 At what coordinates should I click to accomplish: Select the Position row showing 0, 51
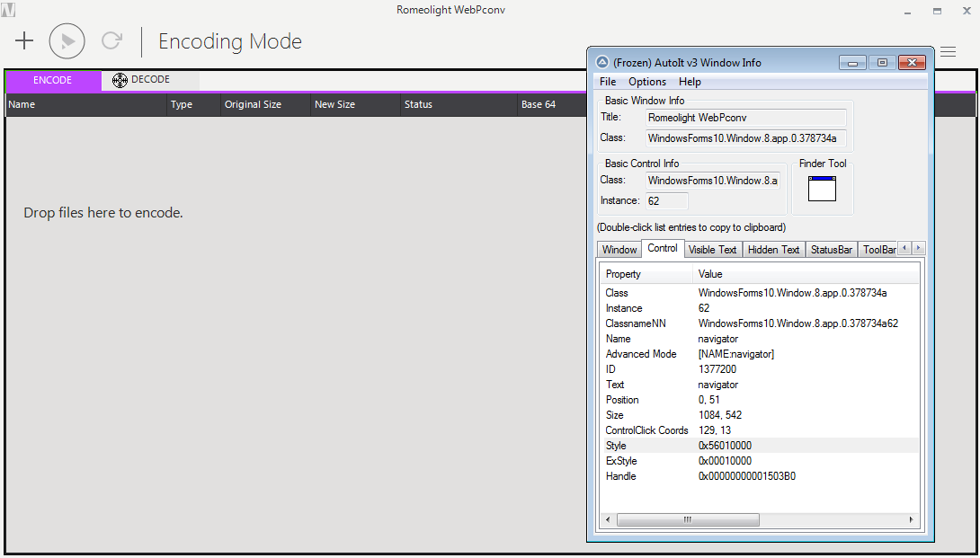(x=760, y=400)
